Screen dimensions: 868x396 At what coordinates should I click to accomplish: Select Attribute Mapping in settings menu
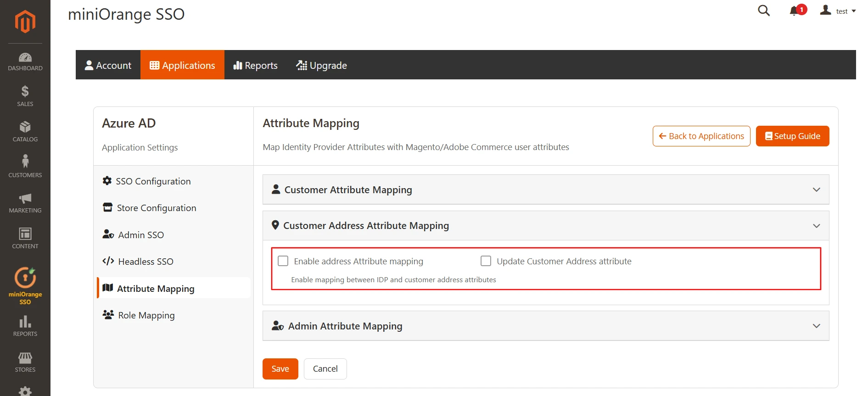click(174, 288)
